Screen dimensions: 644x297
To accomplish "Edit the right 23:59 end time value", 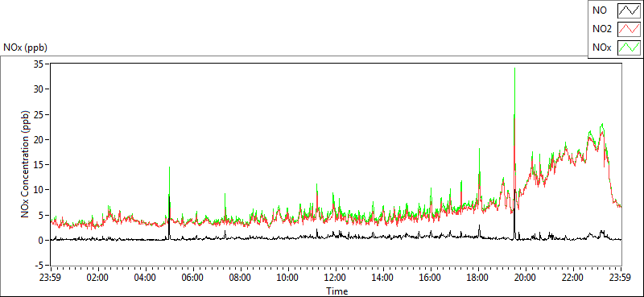I will (x=621, y=278).
